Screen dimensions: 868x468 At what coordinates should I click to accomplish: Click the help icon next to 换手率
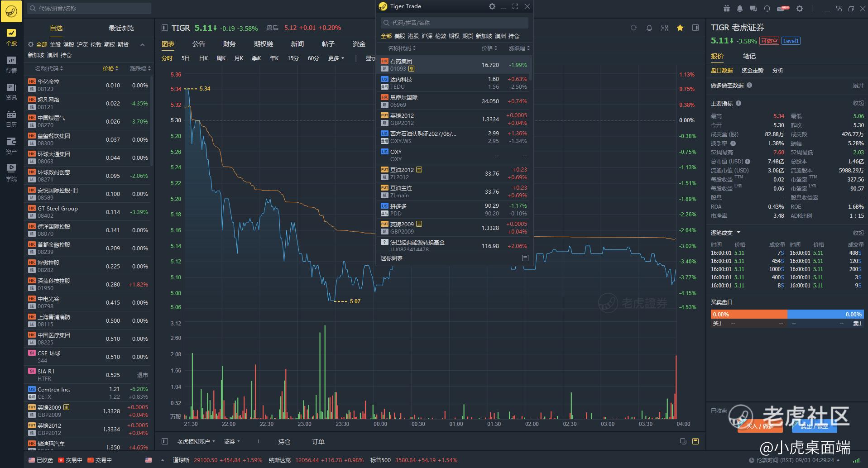[x=733, y=143]
